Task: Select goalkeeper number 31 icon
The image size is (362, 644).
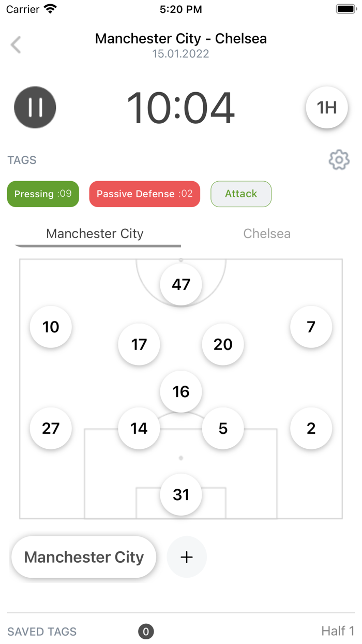Action: click(181, 494)
